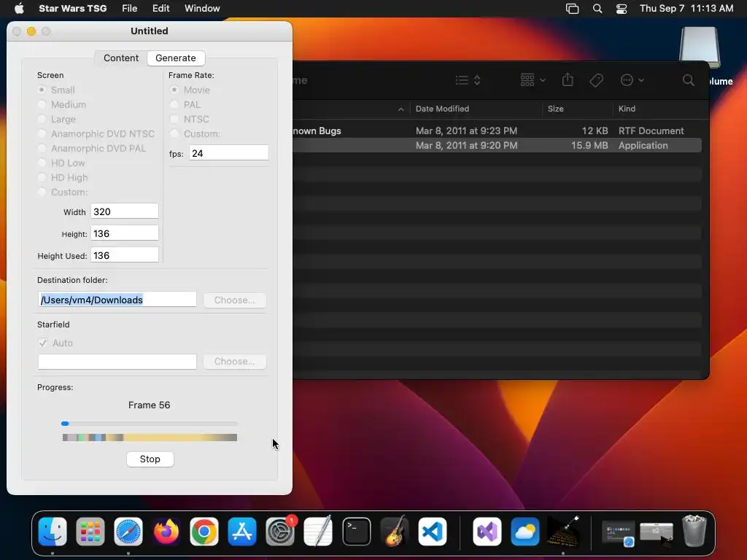This screenshot has height=560, width=747.
Task: Open the external volume drive on the desktop
Action: 700,47
